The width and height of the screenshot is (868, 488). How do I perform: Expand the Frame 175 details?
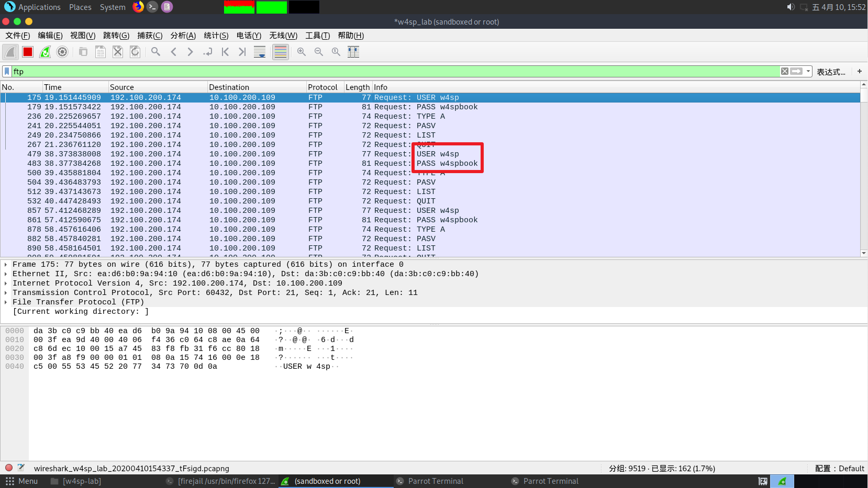(x=6, y=265)
